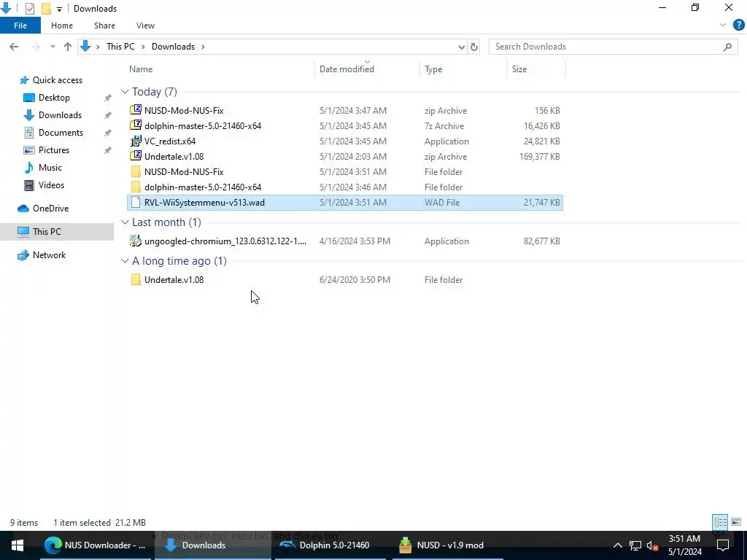747x560 pixels.
Task: Open the address bar previous locations dropdown
Action: coord(461,47)
